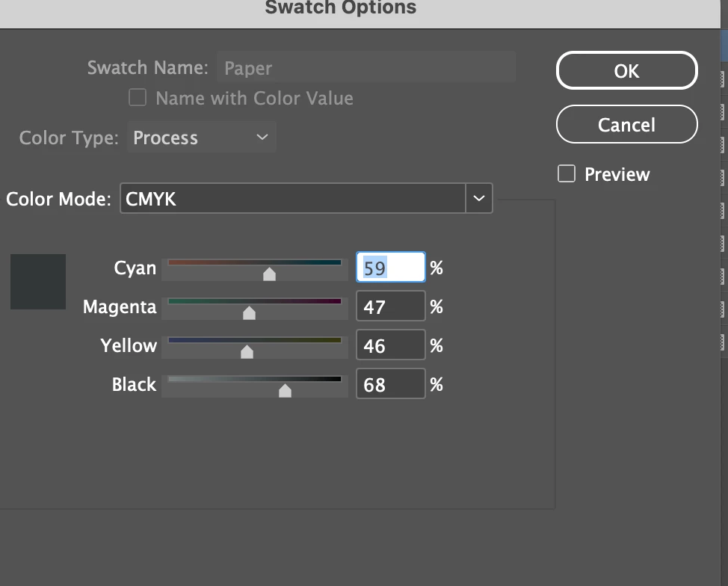Screen dimensions: 728x586
Task: Click the Cancel button
Action: [x=626, y=124]
